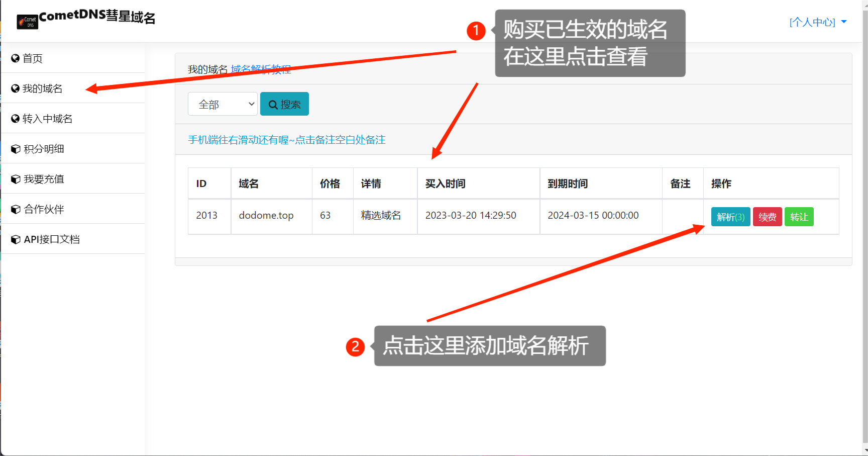Click the 解析(3) button for dodome.top
868x456 pixels.
pyautogui.click(x=730, y=217)
